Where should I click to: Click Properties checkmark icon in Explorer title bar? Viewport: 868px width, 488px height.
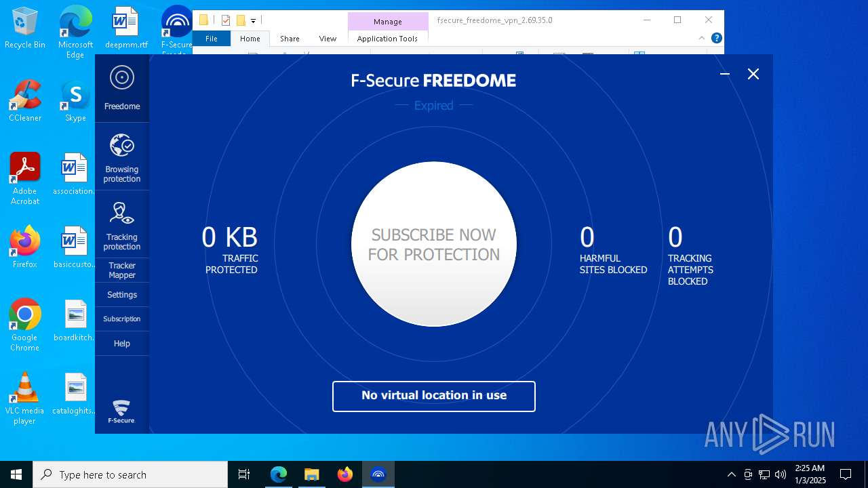click(x=226, y=20)
